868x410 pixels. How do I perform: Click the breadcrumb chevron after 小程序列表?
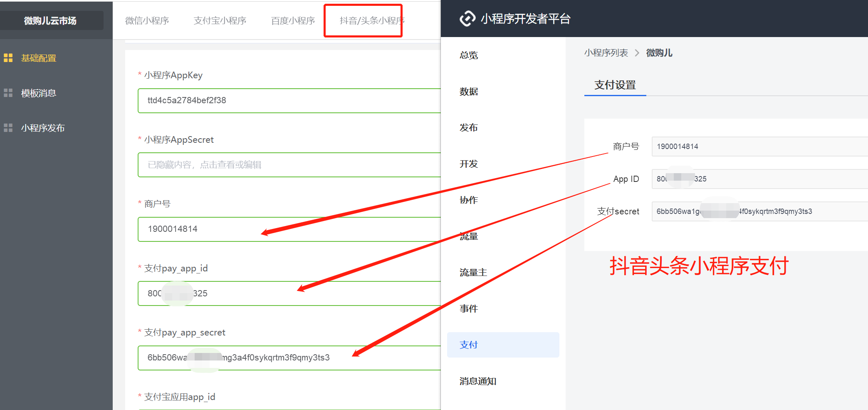coord(637,53)
